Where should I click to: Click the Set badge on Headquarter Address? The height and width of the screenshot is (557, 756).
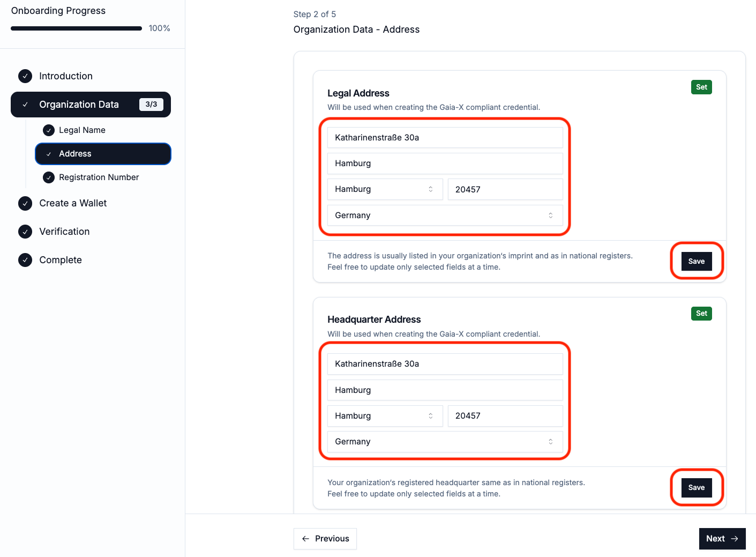coord(701,314)
